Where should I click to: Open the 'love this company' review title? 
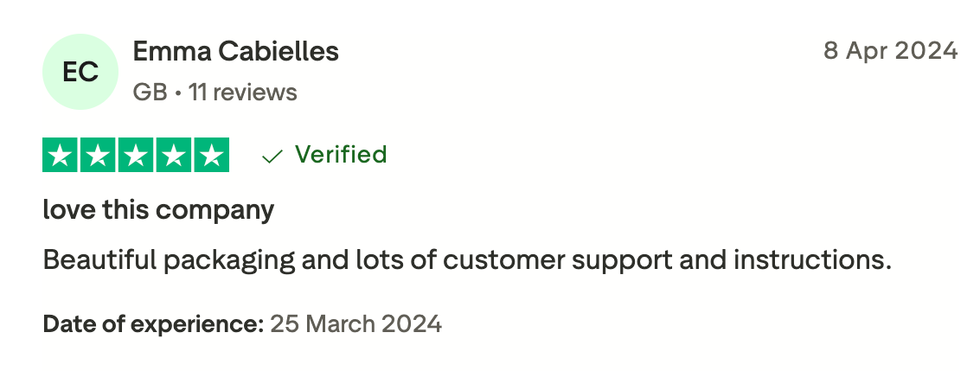point(158,209)
